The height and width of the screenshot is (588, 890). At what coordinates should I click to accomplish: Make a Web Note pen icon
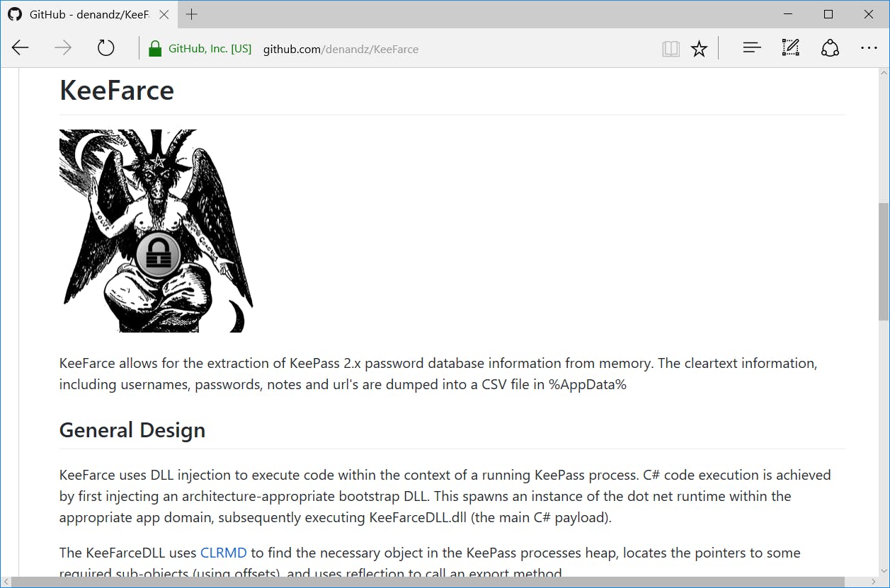pos(790,48)
